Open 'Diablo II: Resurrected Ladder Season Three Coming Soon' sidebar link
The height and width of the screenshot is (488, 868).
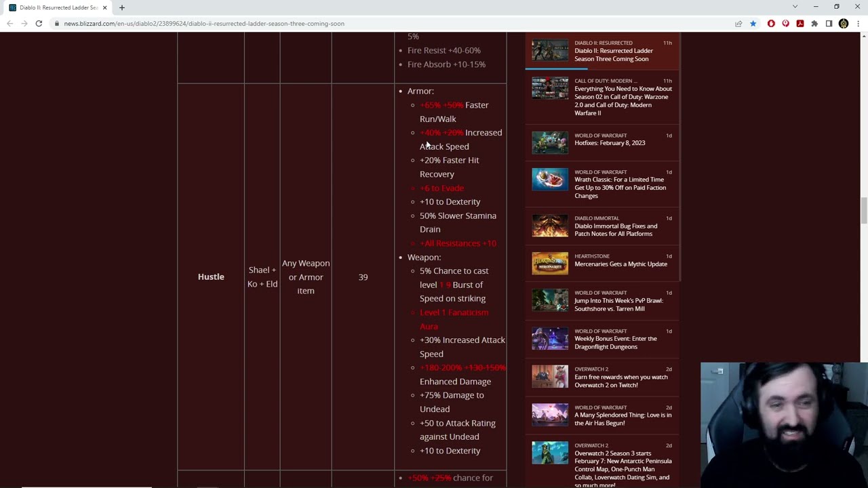pos(614,55)
